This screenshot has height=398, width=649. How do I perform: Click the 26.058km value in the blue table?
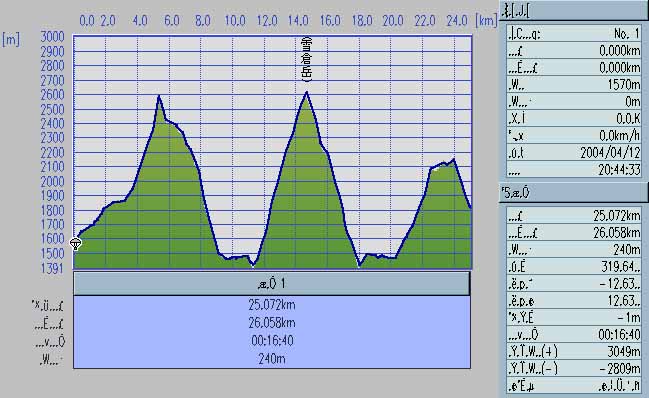[272, 323]
